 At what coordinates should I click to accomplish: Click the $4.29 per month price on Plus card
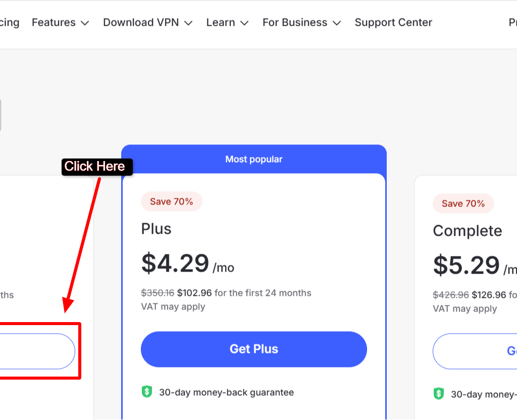(174, 263)
